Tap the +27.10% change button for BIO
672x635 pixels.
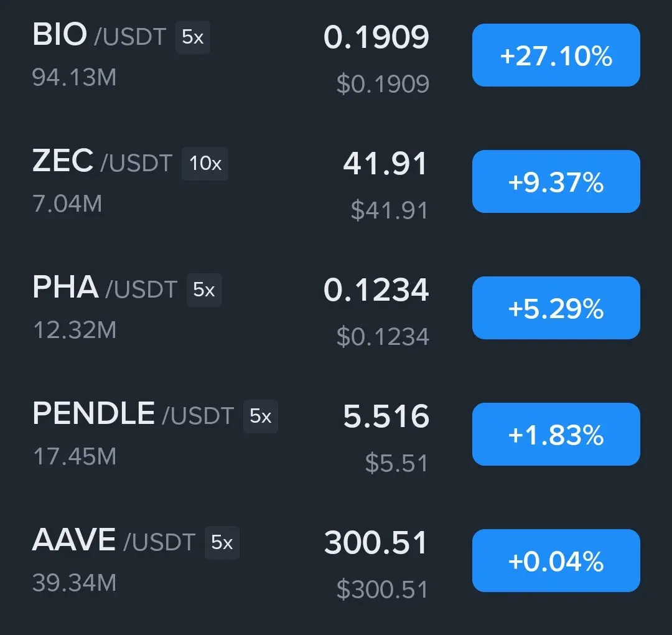tap(556, 55)
